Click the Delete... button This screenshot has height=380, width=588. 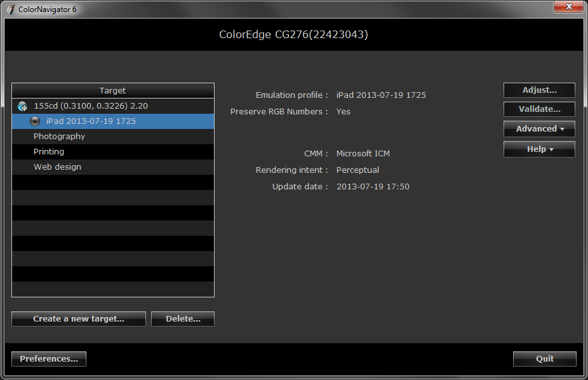point(183,319)
